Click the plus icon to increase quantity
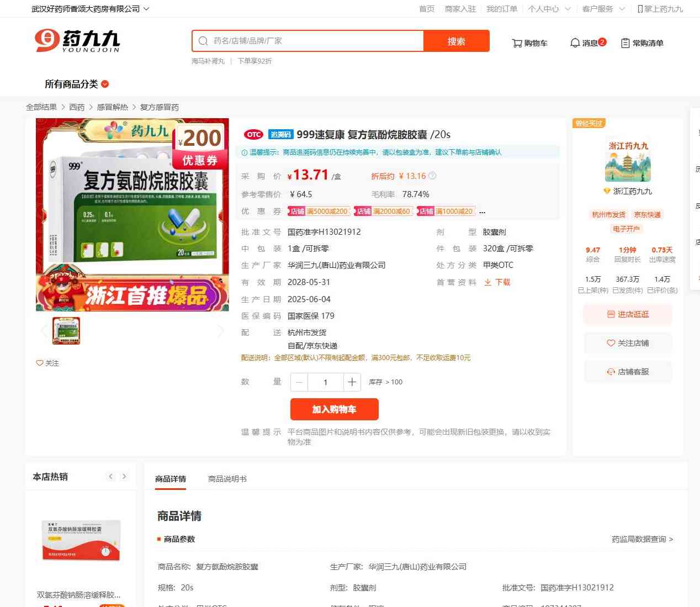Image resolution: width=700 pixels, height=607 pixels. pyautogui.click(x=352, y=382)
